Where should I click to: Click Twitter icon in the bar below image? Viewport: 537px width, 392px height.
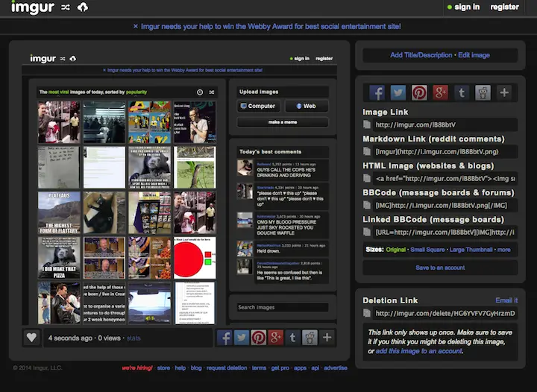click(x=242, y=338)
